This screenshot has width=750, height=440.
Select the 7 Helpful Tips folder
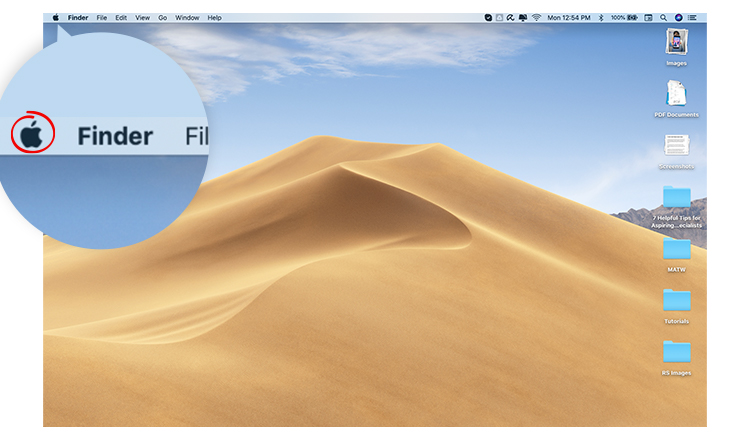(x=676, y=207)
